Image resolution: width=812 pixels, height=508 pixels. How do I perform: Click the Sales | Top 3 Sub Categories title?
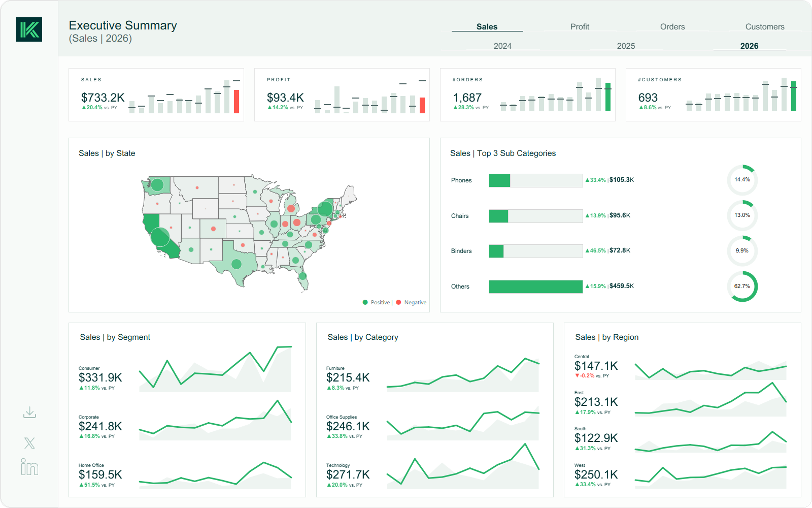point(503,153)
